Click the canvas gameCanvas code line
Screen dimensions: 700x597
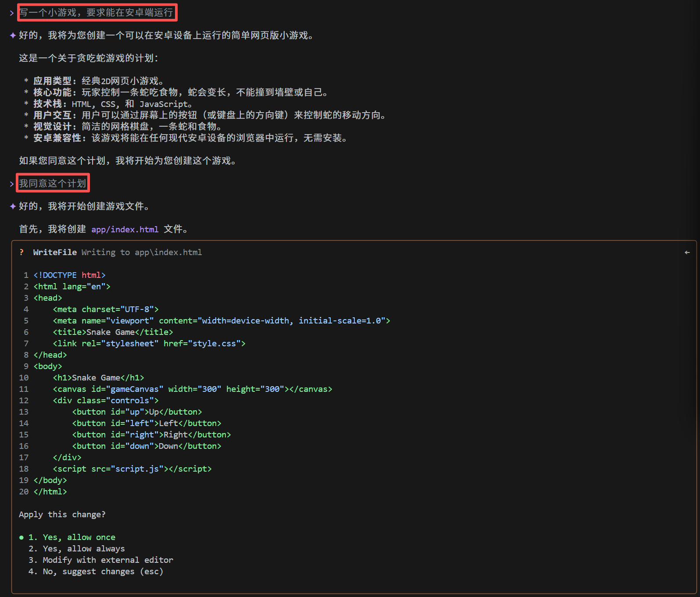pos(192,389)
